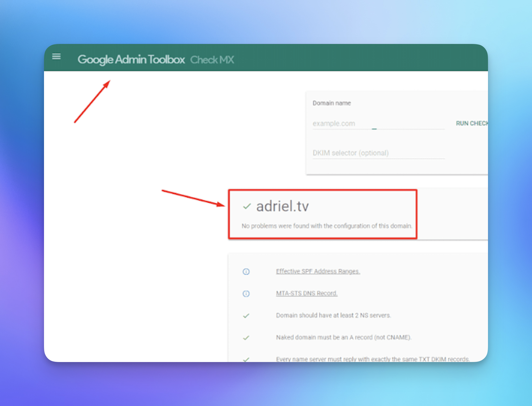Click the Domain name label
The width and height of the screenshot is (532, 406).
click(x=332, y=103)
